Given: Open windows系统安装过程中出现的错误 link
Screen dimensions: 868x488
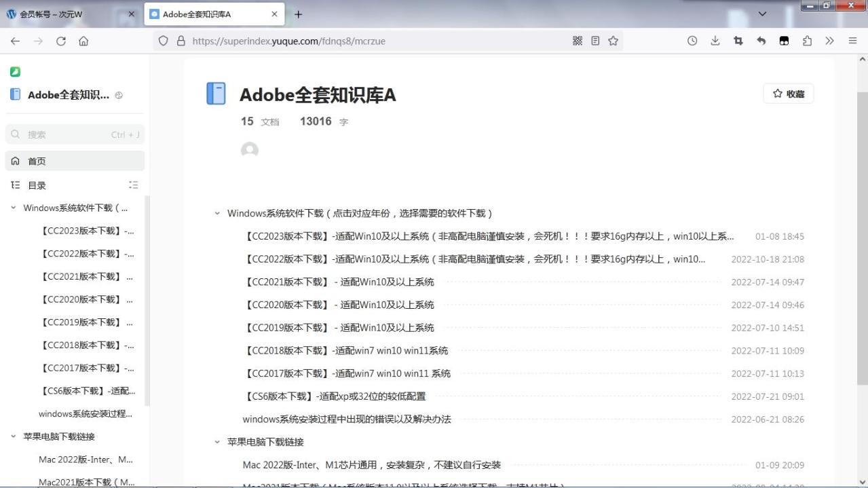Looking at the screenshot, I should [x=347, y=419].
